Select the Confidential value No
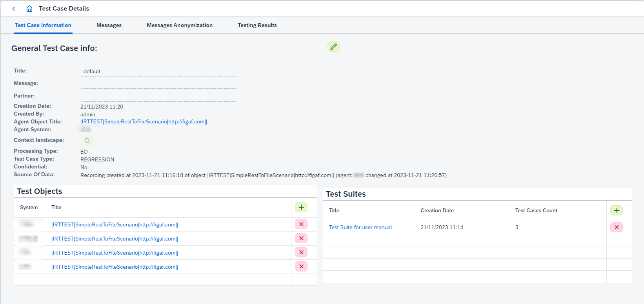This screenshot has height=304, width=644. (84, 167)
